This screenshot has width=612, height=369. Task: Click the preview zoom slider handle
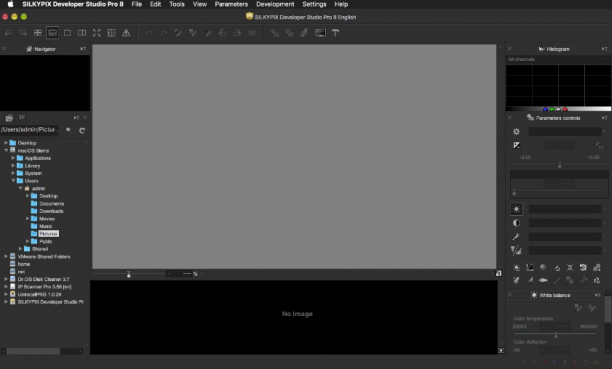pyautogui.click(x=128, y=275)
